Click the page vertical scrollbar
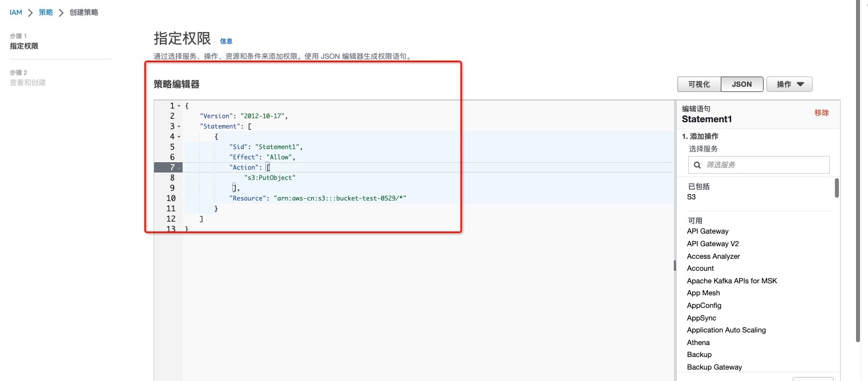868x381 pixels. [x=858, y=171]
